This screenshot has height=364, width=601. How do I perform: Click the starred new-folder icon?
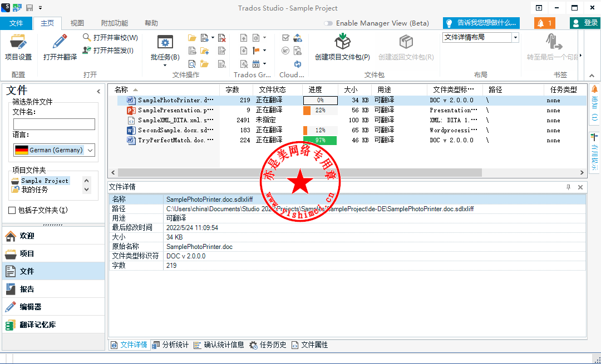pos(205,63)
